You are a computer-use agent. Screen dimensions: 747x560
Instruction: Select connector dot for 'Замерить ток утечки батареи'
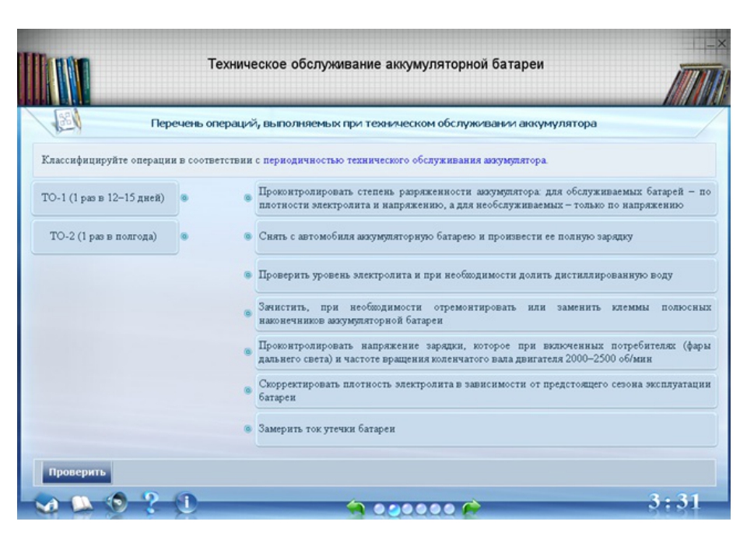[247, 429]
